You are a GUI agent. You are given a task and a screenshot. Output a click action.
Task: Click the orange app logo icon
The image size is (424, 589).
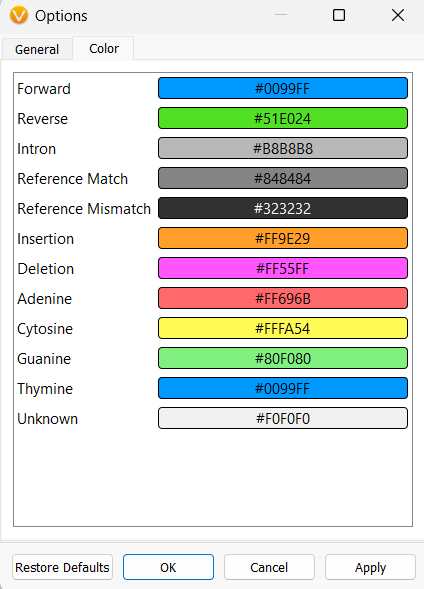19,15
